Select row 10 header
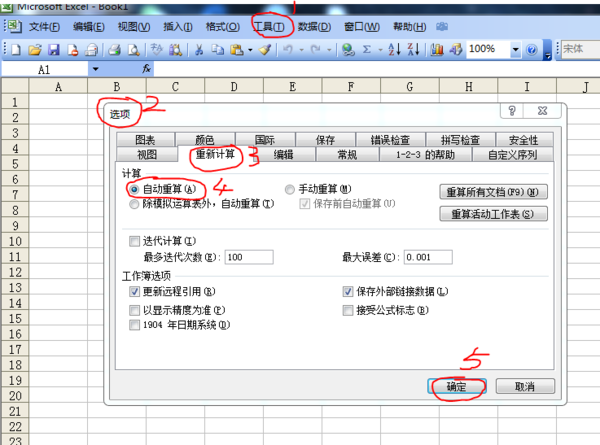 tap(15, 241)
